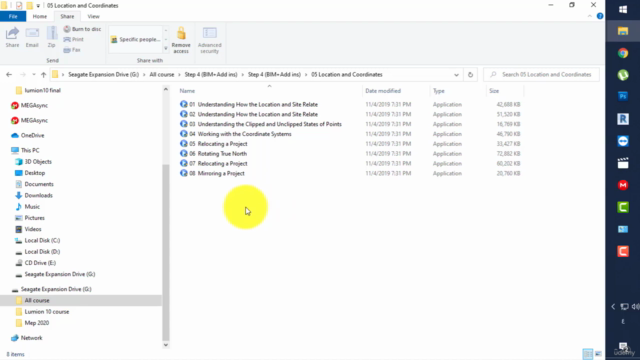Viewport: 640px width, 360px height.
Task: Open the Lumion 10 course folder
Action: point(47,311)
